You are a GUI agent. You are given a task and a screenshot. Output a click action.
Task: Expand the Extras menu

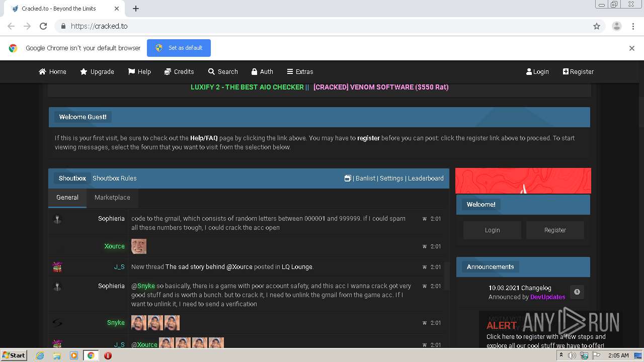[x=300, y=71]
